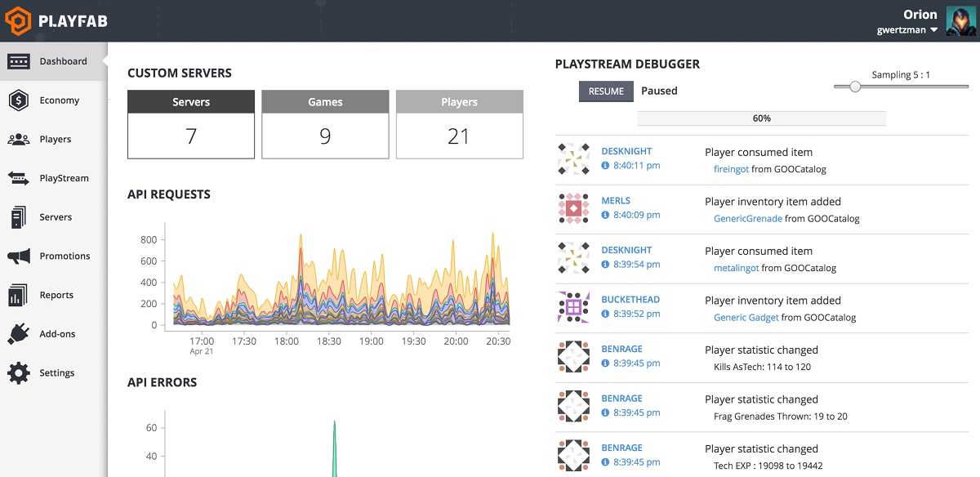Click the MERLS player avatar
This screenshot has width=980, height=477.
[x=574, y=208]
